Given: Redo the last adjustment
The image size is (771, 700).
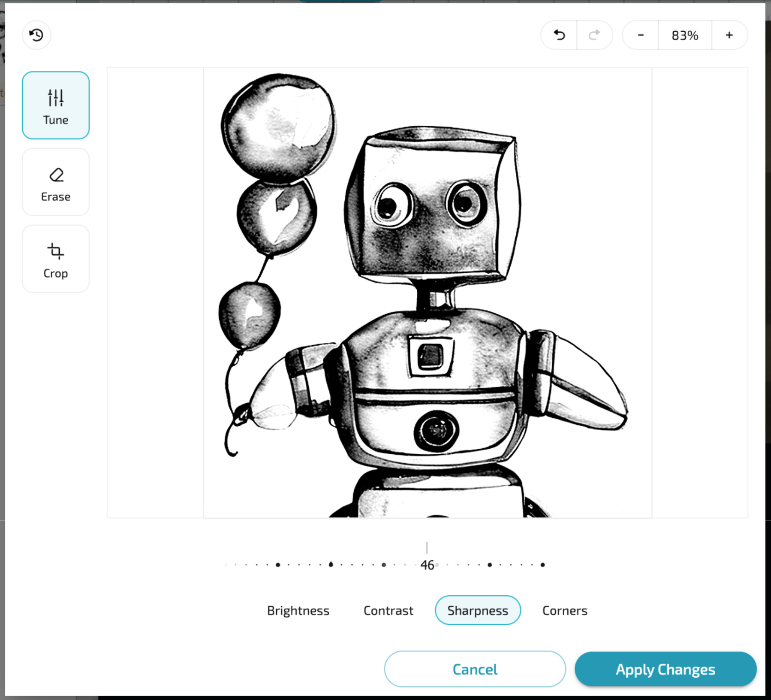Looking at the screenshot, I should [595, 35].
